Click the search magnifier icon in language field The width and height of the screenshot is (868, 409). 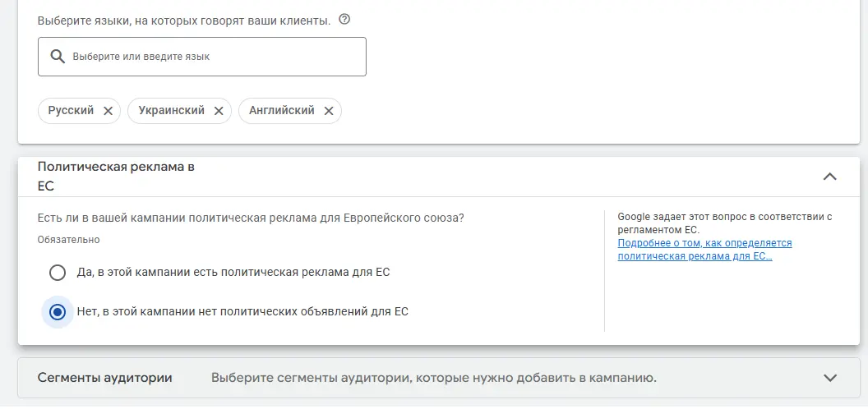click(58, 57)
